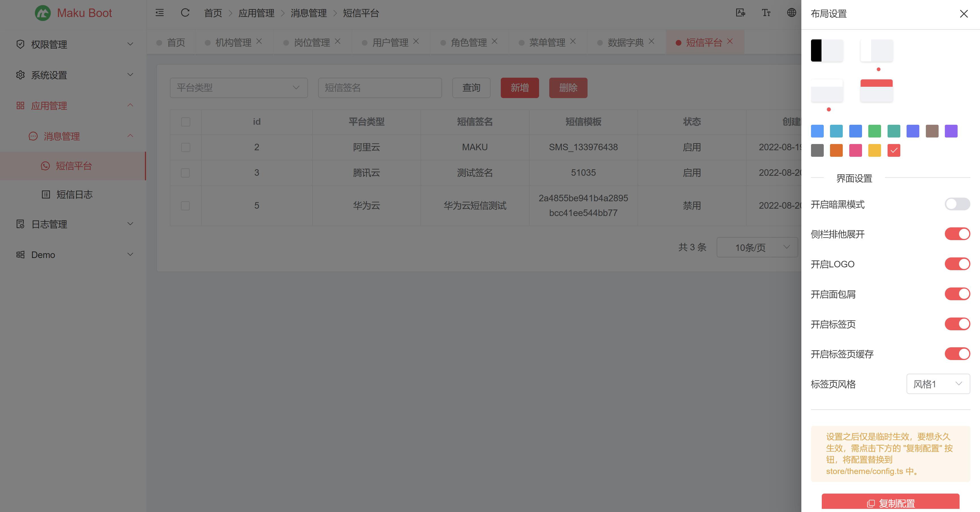Click the 复制配置 button
The image size is (980, 512).
pyautogui.click(x=890, y=503)
